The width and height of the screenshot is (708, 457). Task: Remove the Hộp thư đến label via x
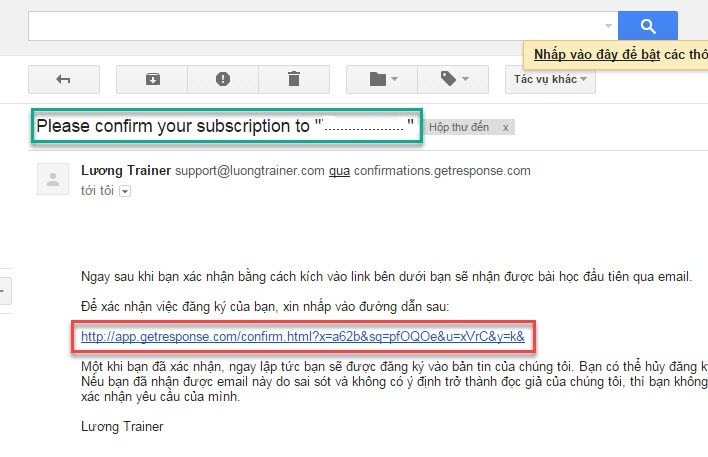point(506,128)
